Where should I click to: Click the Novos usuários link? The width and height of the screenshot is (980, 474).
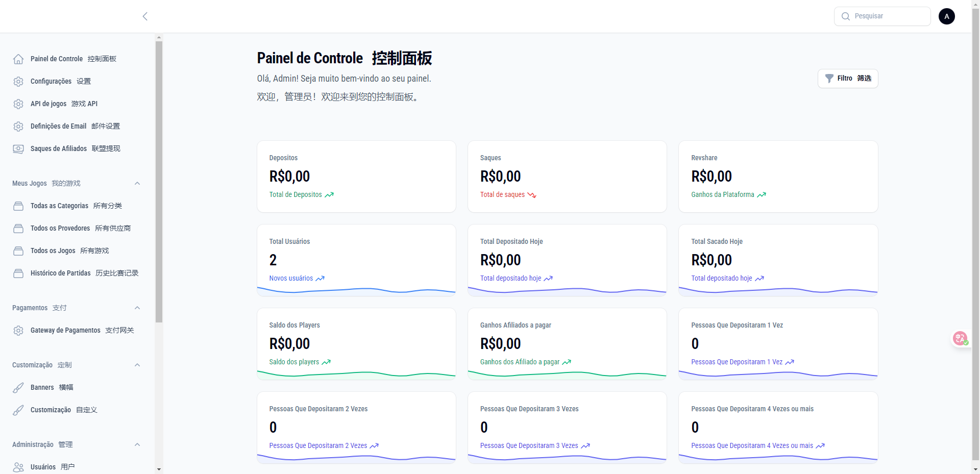(291, 279)
